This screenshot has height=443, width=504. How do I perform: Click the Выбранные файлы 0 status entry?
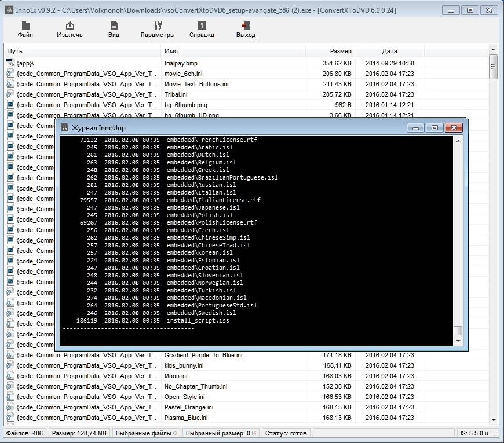click(x=146, y=433)
